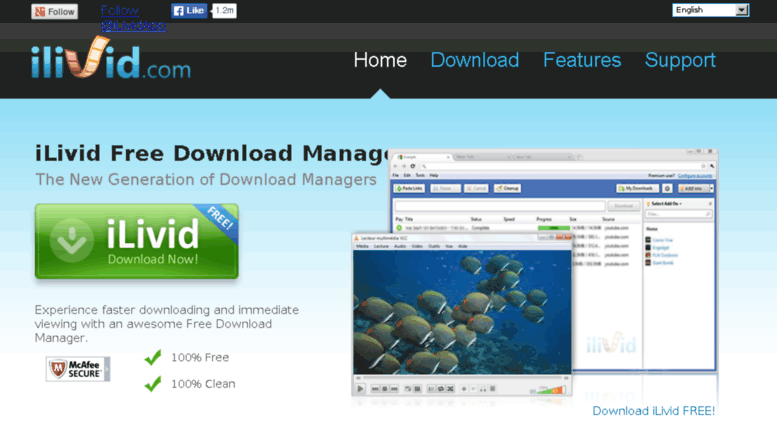Click the 'The New Generation of Download Managers' subtitle
This screenshot has width=777, height=423.
pyautogui.click(x=206, y=179)
